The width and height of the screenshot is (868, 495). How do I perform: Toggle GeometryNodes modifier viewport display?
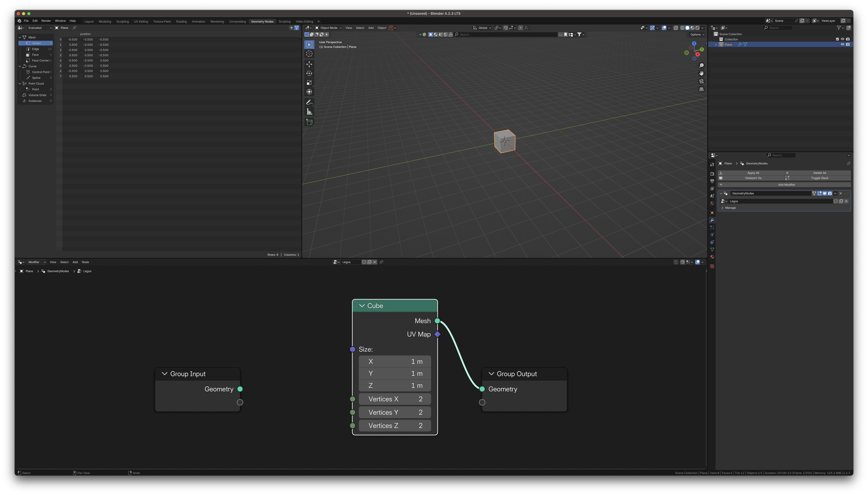point(824,193)
